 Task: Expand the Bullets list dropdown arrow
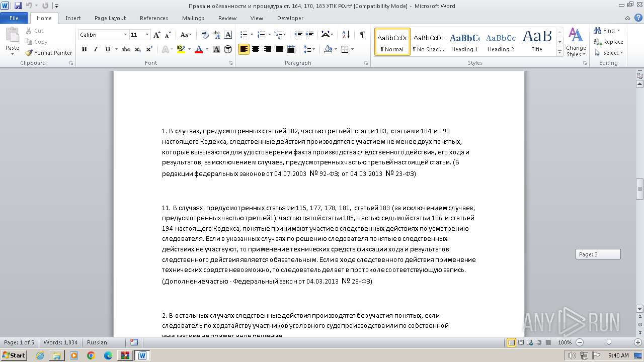click(x=252, y=35)
